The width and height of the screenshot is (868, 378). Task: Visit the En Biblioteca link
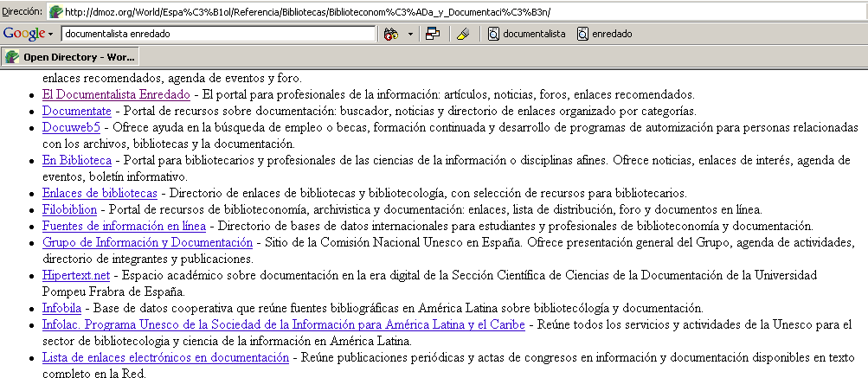tap(77, 161)
